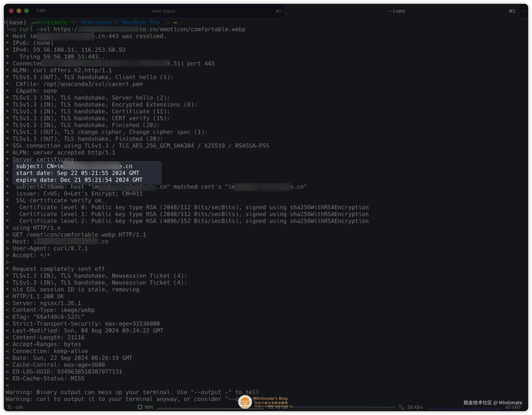
Task: Open a new tab with plus button
Action: tap(523, 11)
